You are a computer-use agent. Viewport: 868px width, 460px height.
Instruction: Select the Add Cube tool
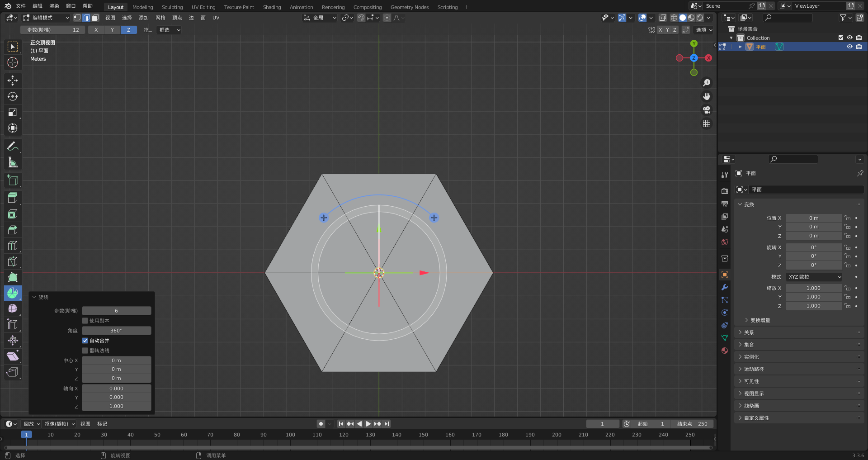13,180
